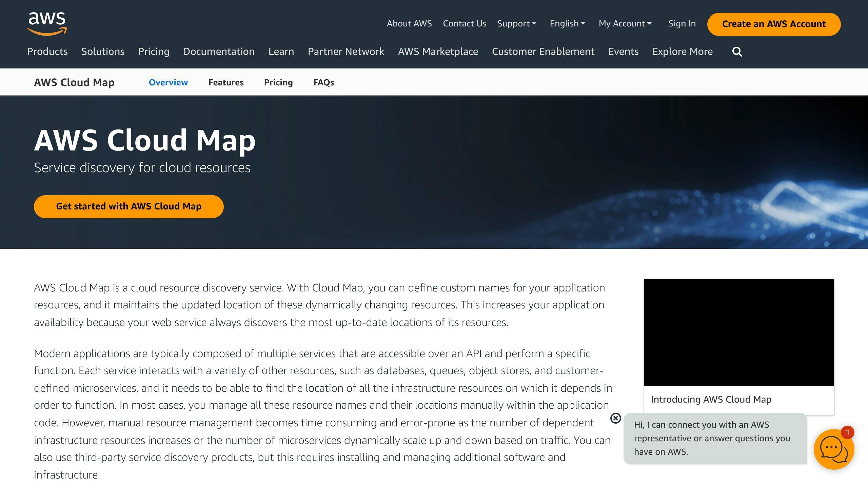
Task: Select the Overview tab
Action: tap(168, 82)
